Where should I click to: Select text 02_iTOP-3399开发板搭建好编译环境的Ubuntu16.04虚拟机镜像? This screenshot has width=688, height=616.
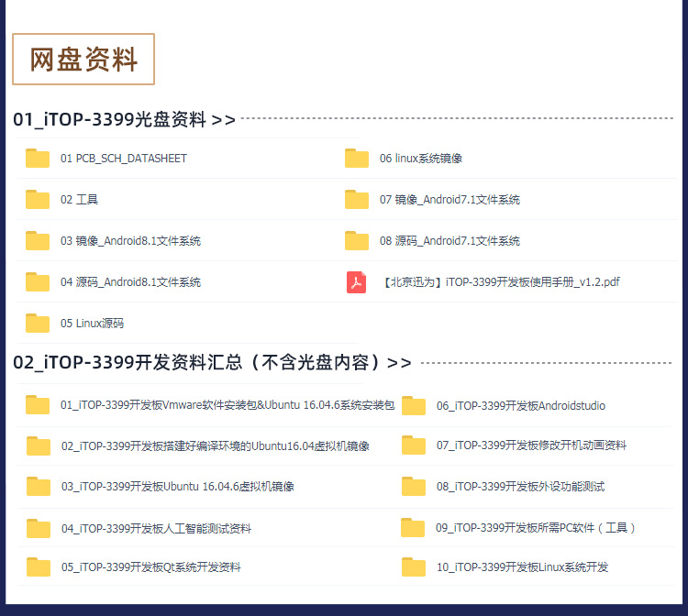215,445
